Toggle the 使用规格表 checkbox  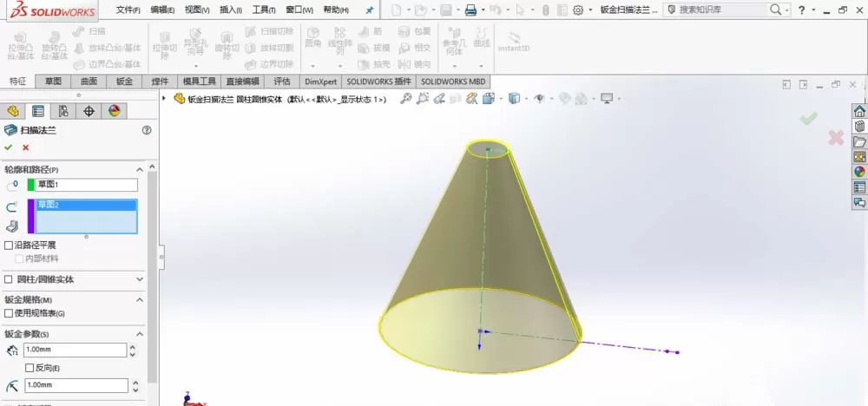pos(9,313)
